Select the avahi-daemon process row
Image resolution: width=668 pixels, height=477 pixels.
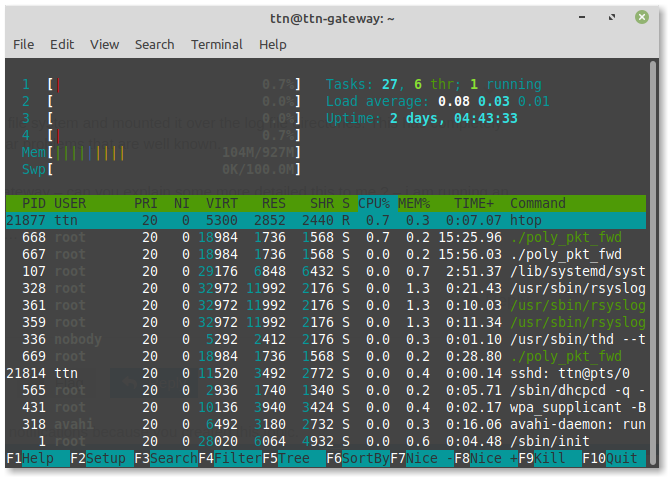[326, 425]
